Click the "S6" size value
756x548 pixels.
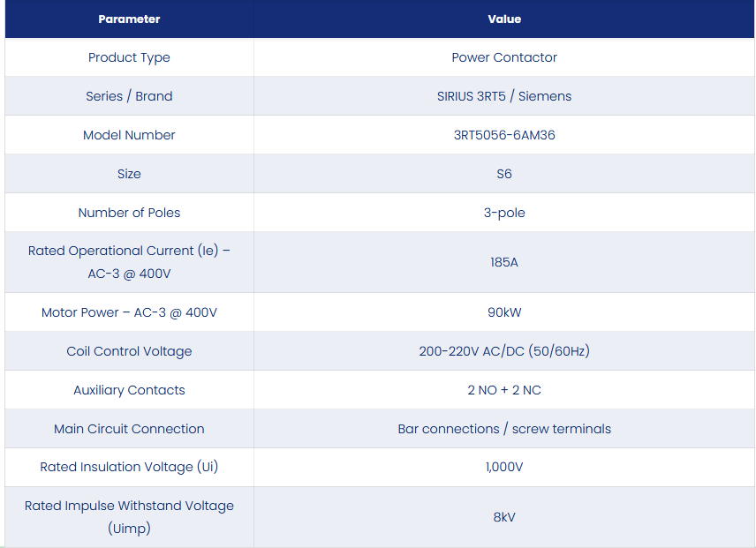(504, 174)
